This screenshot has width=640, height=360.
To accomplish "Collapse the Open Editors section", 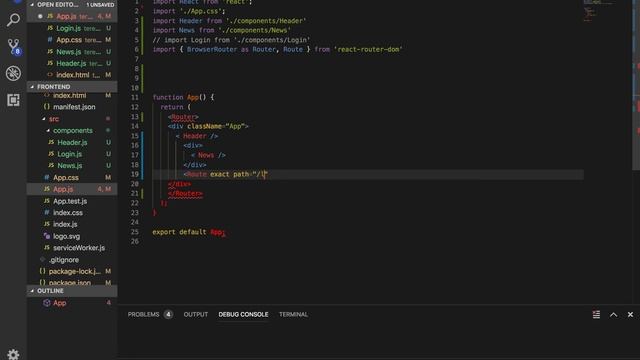I will [x=72, y=4].
